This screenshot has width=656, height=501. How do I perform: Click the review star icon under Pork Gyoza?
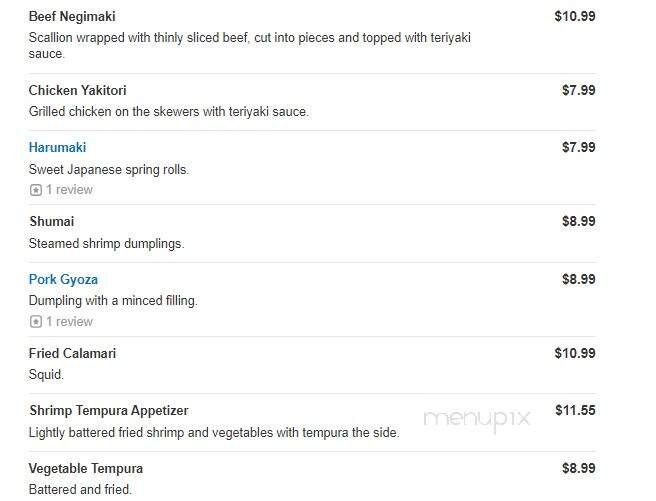(x=36, y=322)
